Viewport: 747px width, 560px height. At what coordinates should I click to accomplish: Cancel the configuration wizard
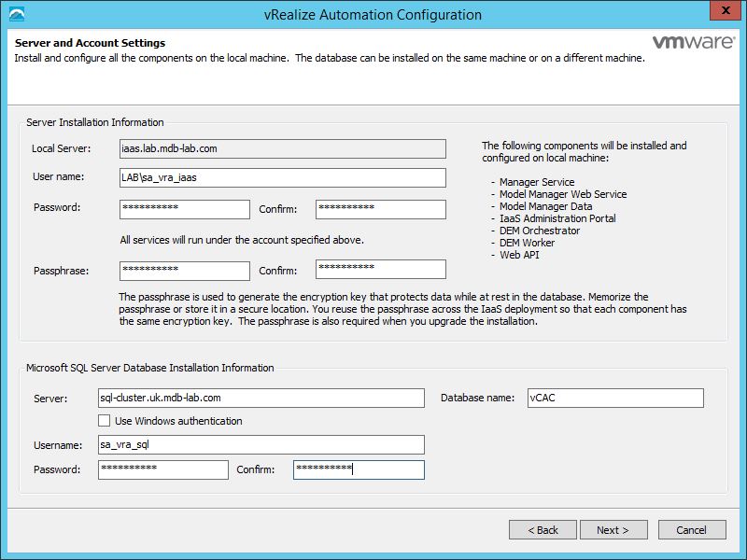pyautogui.click(x=691, y=529)
